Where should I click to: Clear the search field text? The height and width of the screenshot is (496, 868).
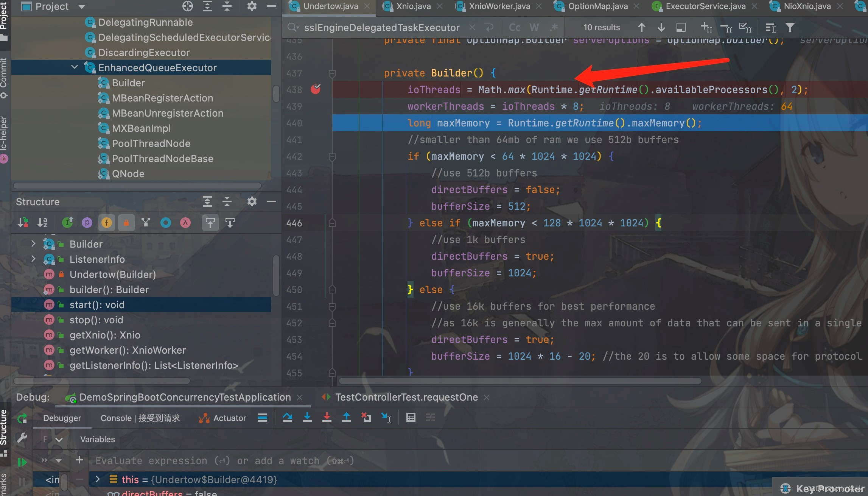point(472,28)
